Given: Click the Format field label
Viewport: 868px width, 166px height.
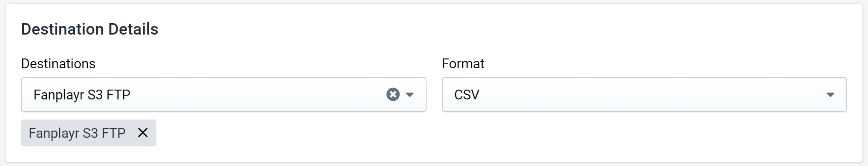Looking at the screenshot, I should click(463, 64).
